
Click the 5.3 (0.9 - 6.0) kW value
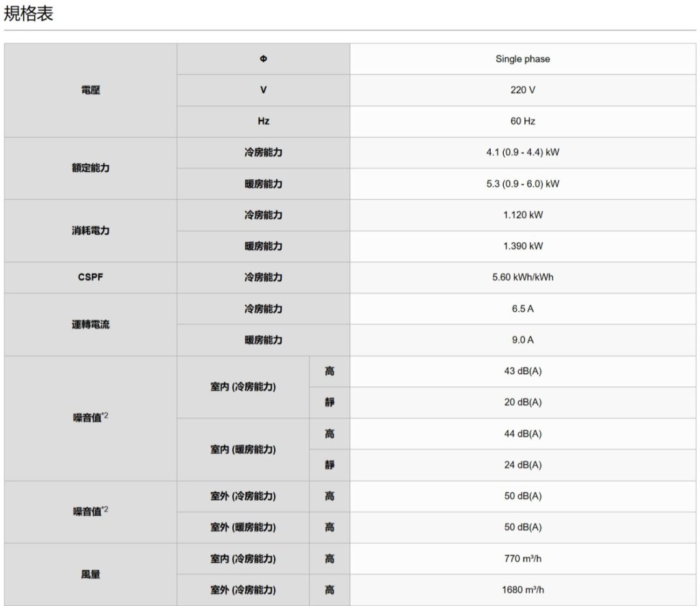(x=522, y=184)
